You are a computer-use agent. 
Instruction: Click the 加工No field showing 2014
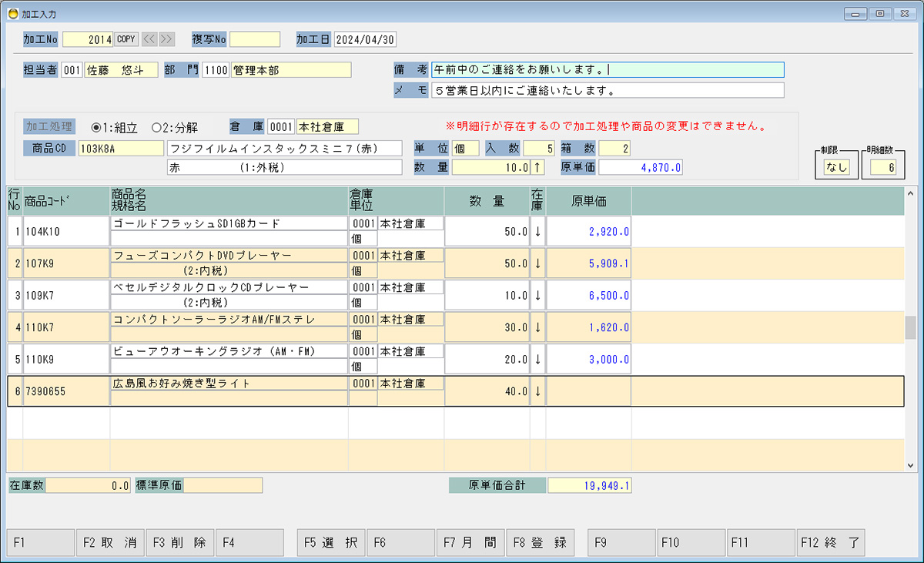click(x=88, y=39)
